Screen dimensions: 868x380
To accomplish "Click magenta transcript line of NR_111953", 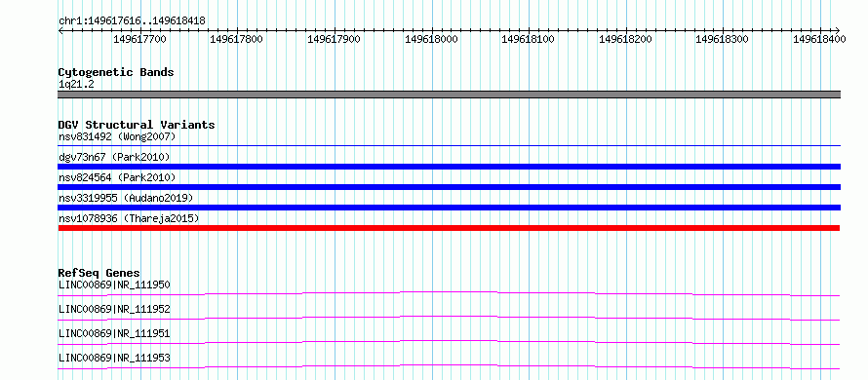I will (x=449, y=366).
